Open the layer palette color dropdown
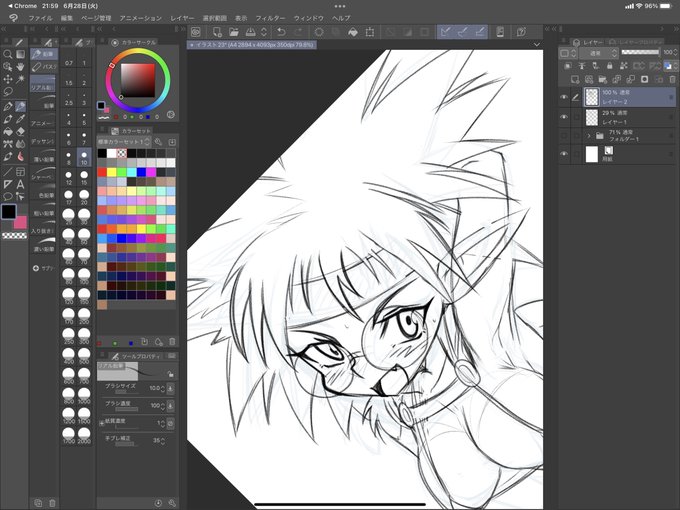 pyautogui.click(x=567, y=53)
